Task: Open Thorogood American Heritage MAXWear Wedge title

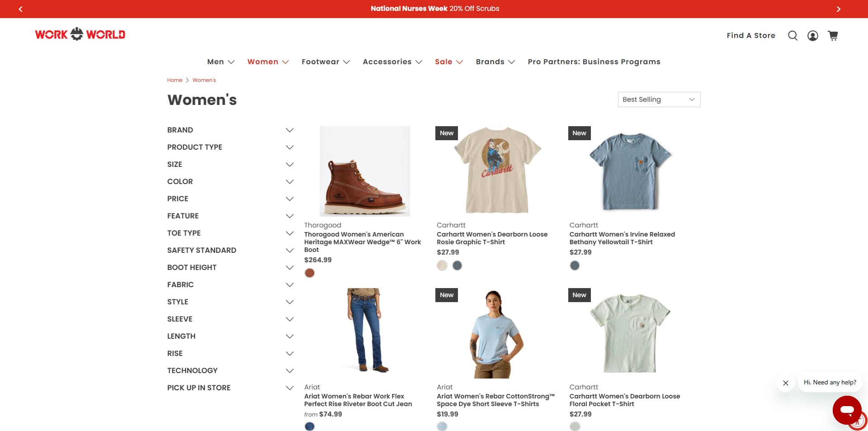Action: coord(363,242)
